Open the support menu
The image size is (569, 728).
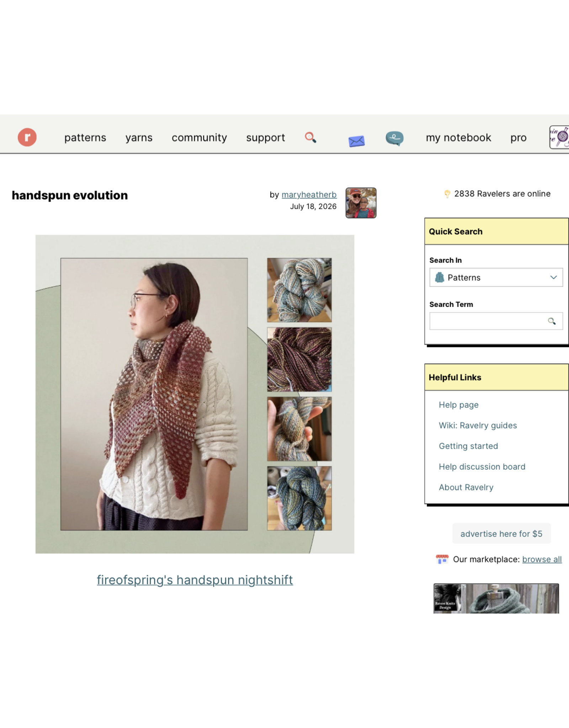tap(266, 138)
